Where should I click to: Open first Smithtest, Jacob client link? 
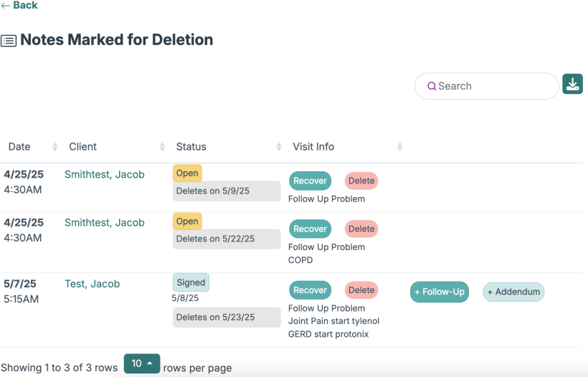[104, 174]
